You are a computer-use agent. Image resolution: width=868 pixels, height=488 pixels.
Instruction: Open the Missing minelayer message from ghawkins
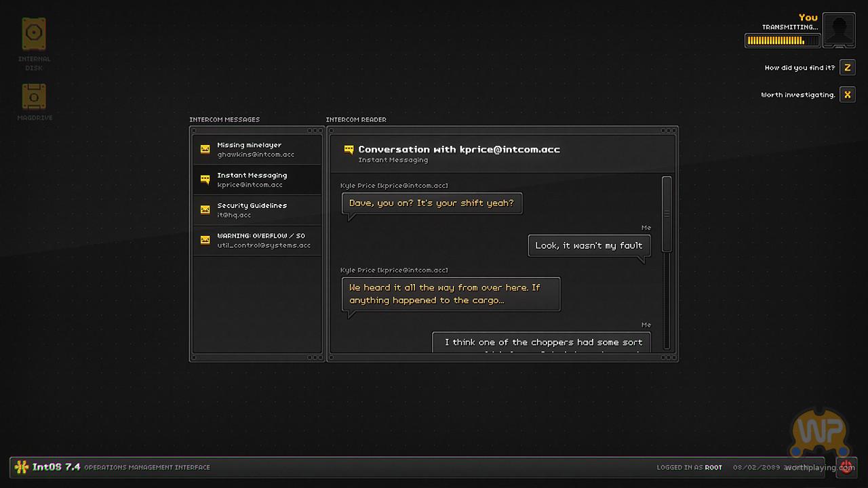click(256, 149)
